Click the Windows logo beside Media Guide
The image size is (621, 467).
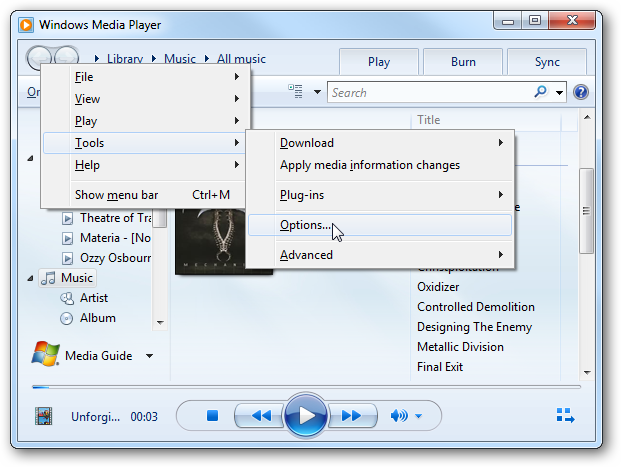tap(45, 353)
